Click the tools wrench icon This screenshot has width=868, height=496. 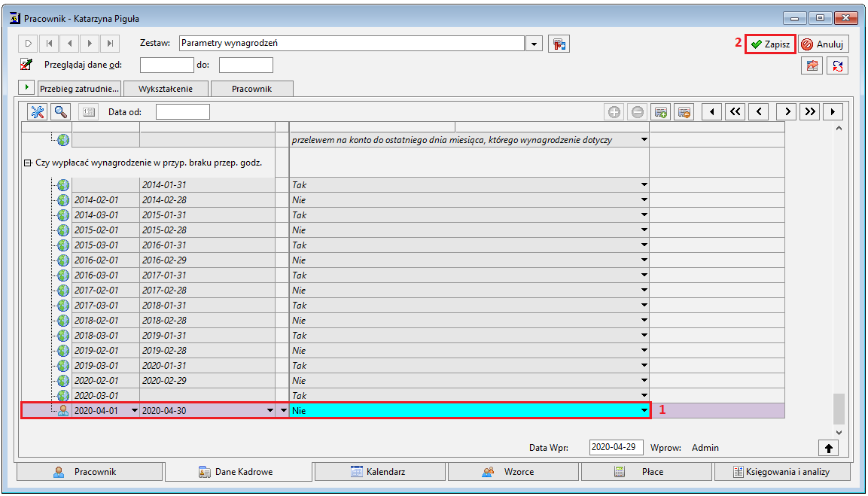click(38, 112)
